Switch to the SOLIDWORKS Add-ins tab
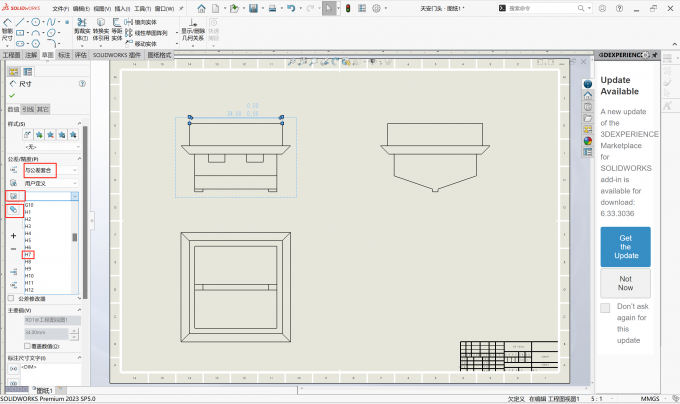Image resolution: width=680 pixels, height=404 pixels. (117, 55)
